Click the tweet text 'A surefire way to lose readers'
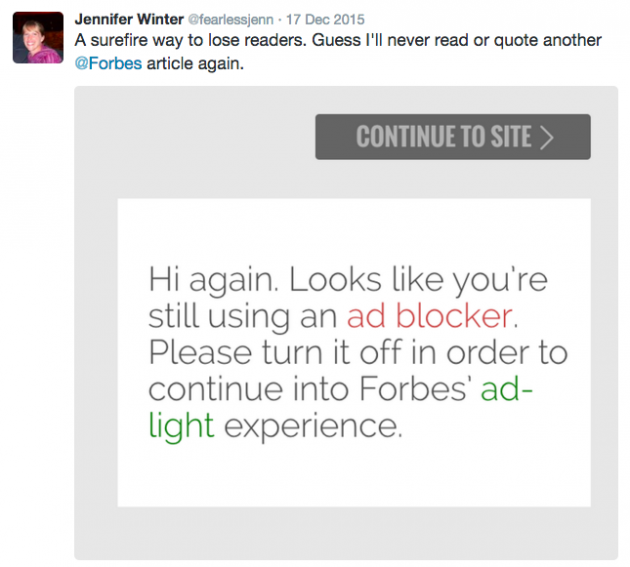 (190, 40)
